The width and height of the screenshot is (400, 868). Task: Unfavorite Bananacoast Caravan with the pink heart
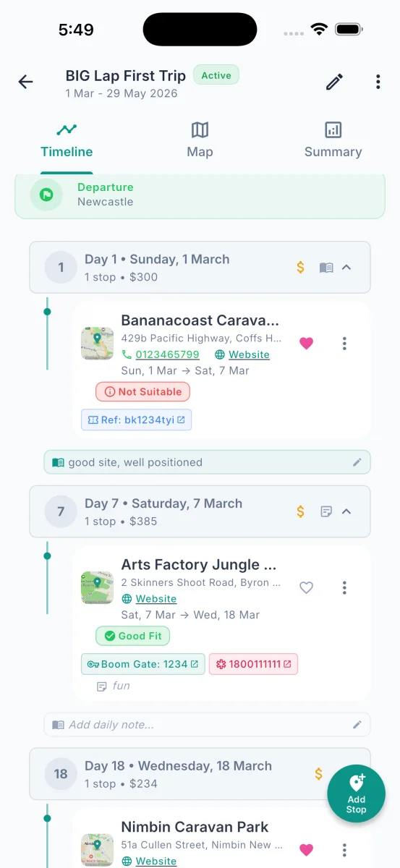coord(307,344)
